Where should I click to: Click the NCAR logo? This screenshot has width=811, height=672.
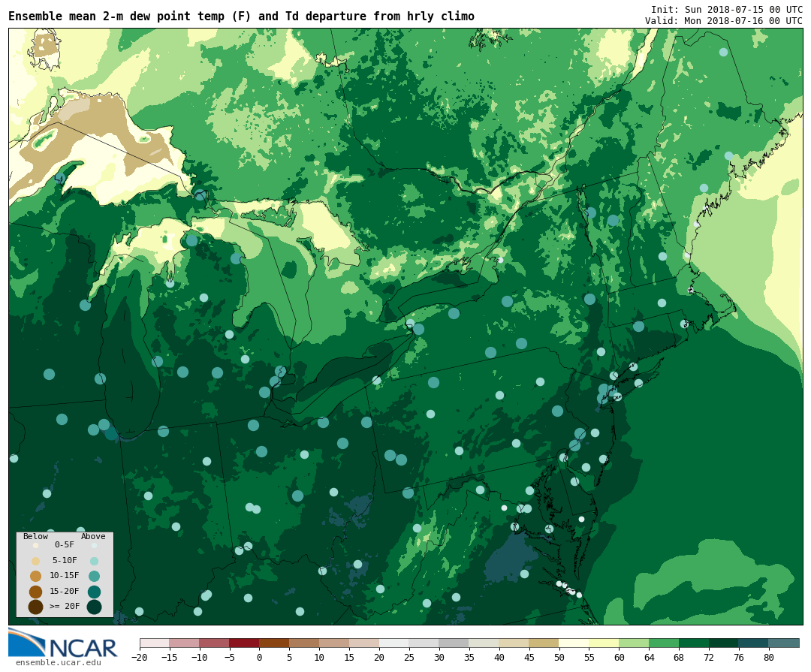(x=62, y=643)
